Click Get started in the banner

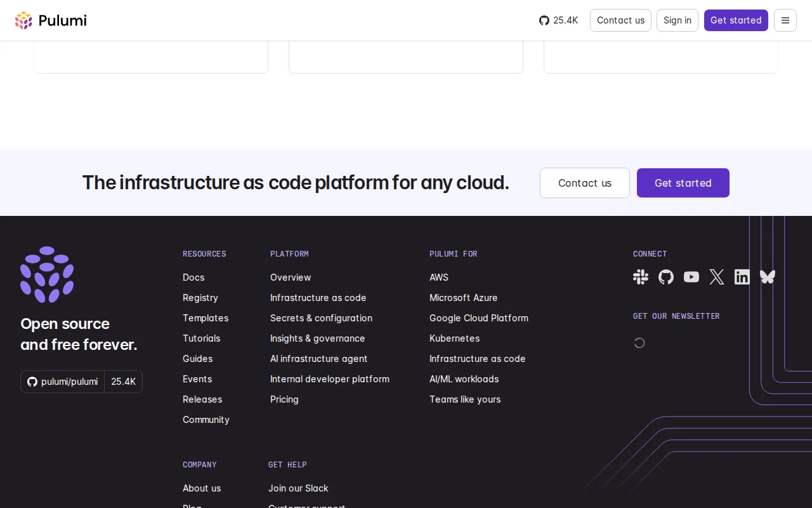[683, 183]
